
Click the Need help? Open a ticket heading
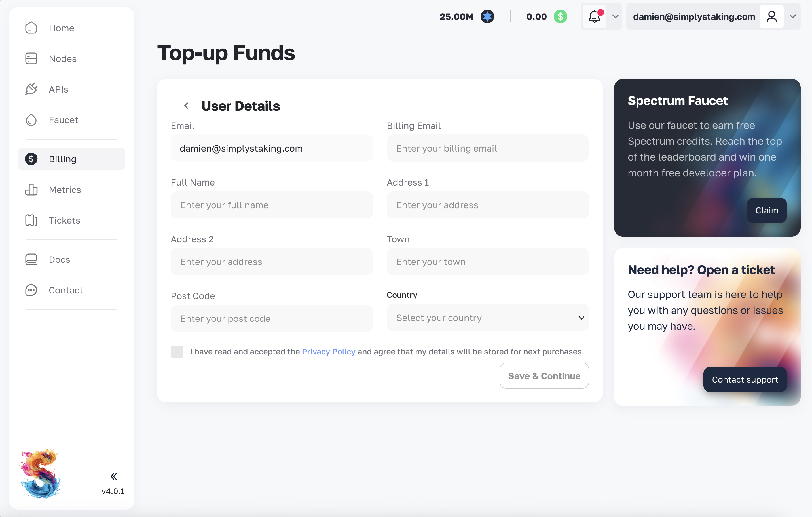[x=701, y=270]
